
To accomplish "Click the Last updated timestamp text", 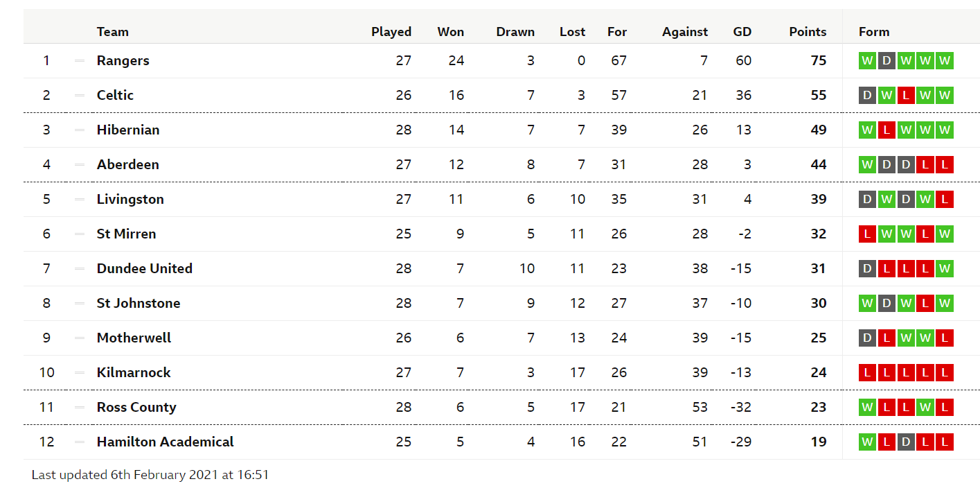I will click(150, 475).
